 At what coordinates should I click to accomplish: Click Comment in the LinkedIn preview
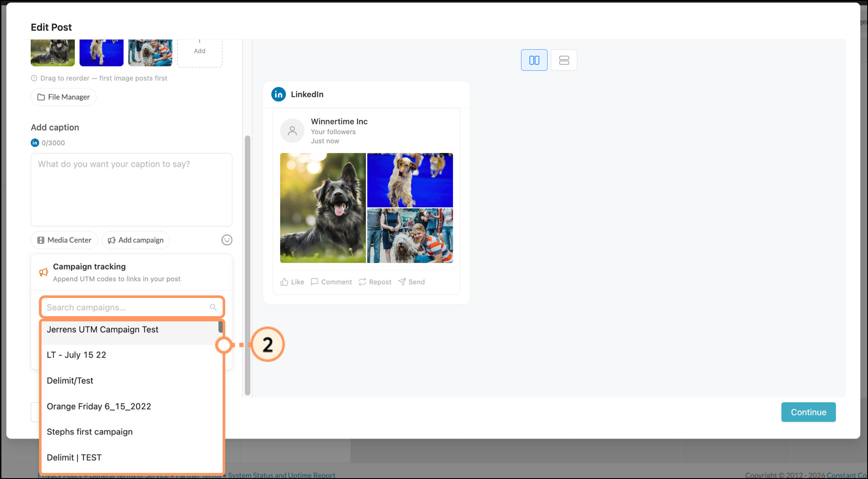pos(331,282)
